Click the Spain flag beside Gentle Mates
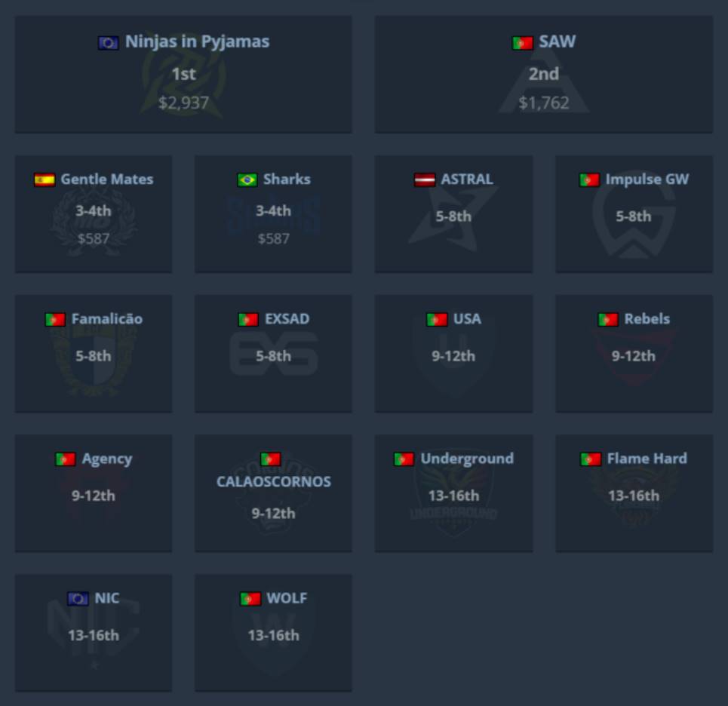The width and height of the screenshot is (728, 706). coord(45,180)
